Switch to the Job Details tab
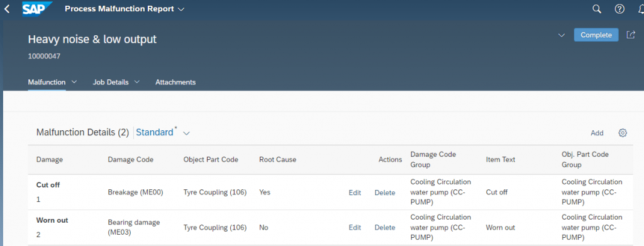This screenshot has width=644, height=246. [x=111, y=82]
